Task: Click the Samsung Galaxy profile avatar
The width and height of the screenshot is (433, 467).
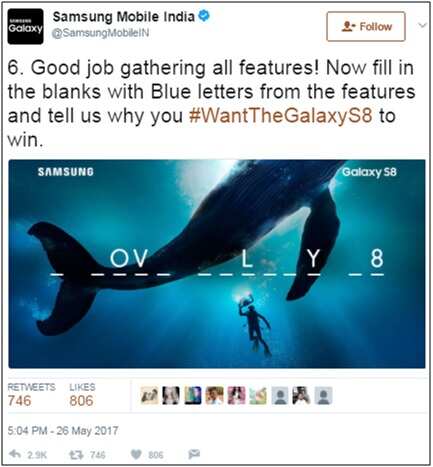Action: (25, 27)
